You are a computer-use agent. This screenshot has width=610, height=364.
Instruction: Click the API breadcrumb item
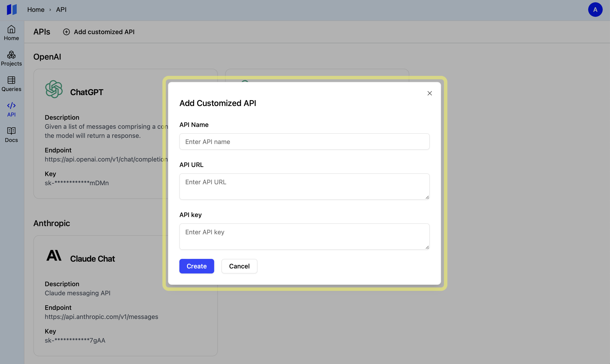61,10
